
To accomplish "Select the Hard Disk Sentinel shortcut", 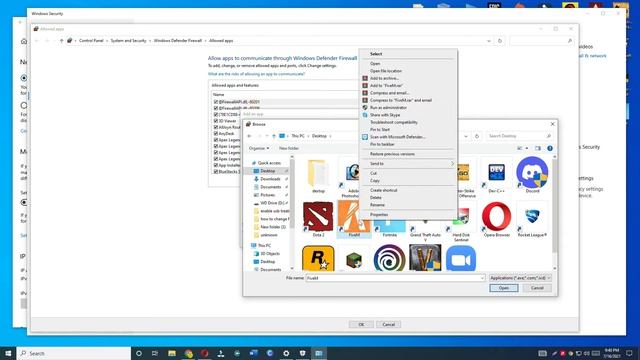I will [x=461, y=222].
